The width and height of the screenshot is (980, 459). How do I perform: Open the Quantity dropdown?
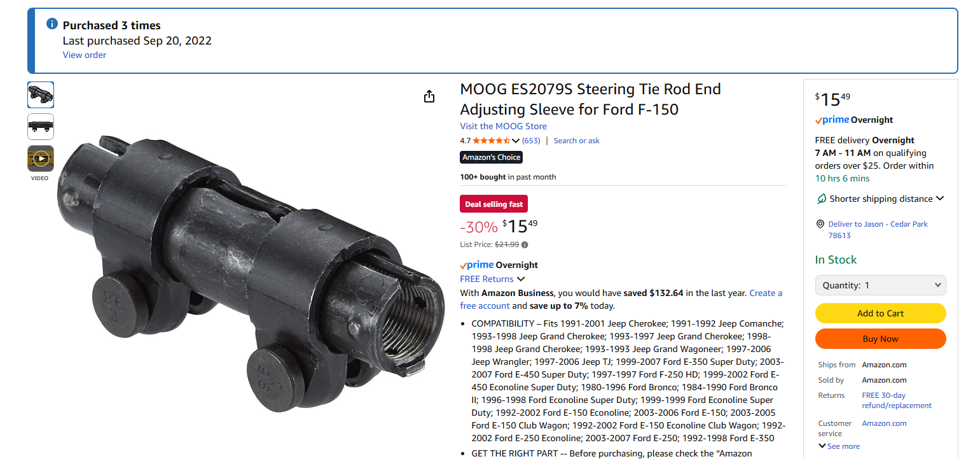tap(880, 285)
